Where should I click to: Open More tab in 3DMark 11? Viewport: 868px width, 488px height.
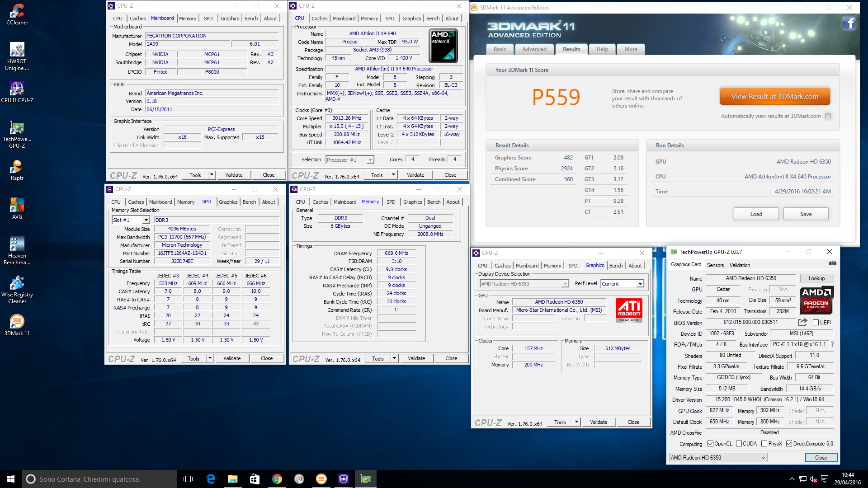pyautogui.click(x=631, y=49)
